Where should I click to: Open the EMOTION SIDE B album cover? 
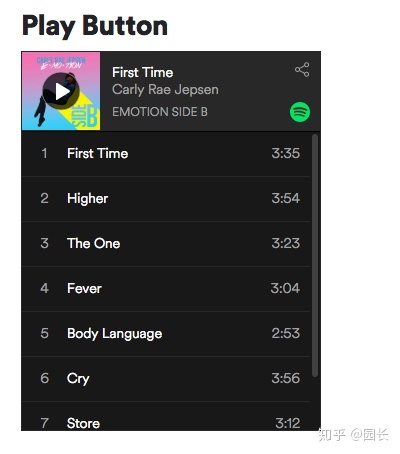[61, 91]
